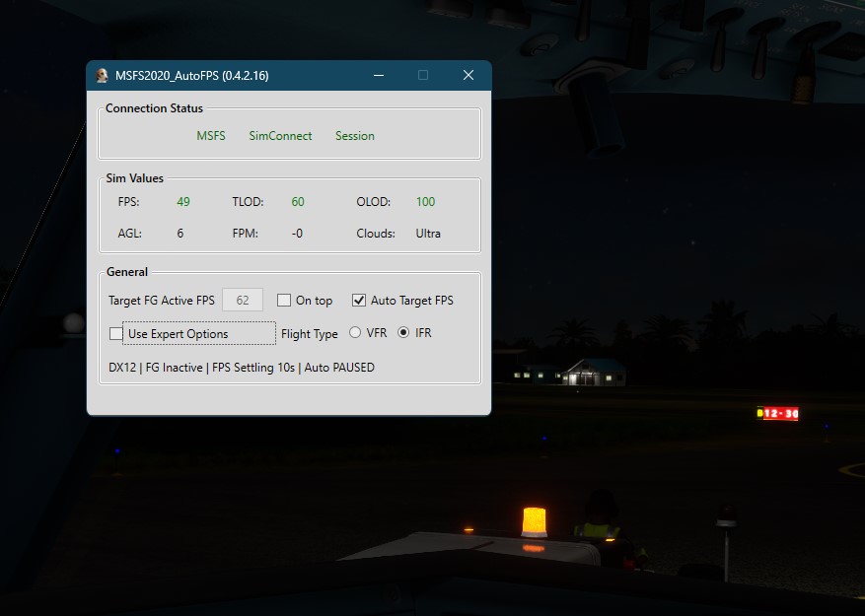Click the AGL value 6
865x616 pixels.
[180, 234]
